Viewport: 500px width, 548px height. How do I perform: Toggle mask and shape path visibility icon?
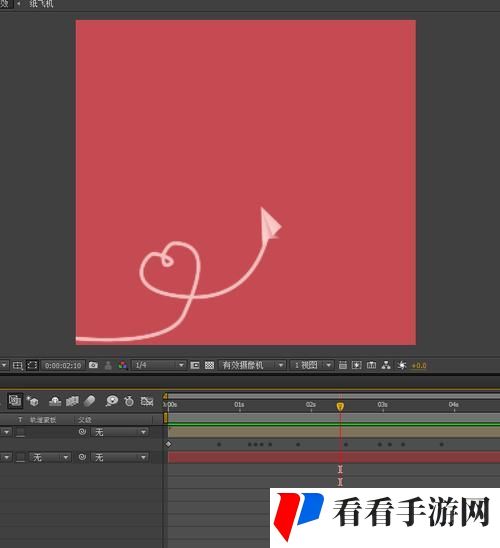(32, 366)
